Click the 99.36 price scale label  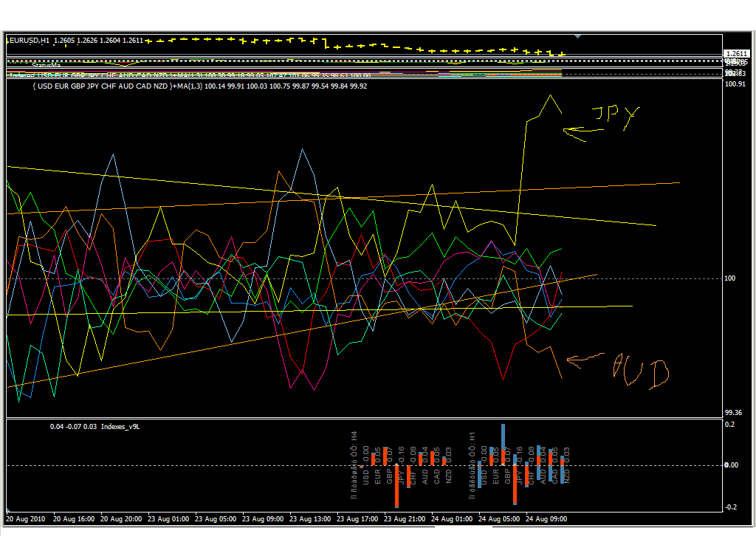733,412
